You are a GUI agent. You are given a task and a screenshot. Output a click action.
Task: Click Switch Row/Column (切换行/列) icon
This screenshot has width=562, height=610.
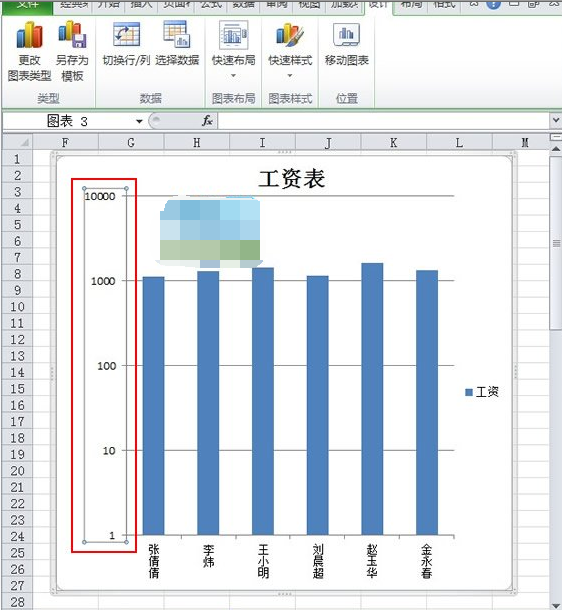126,44
